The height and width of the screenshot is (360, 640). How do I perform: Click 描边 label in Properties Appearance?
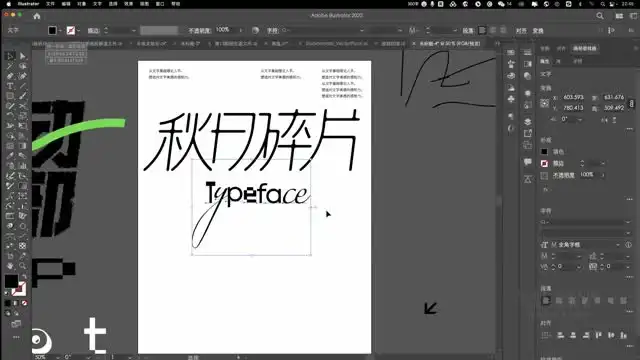(558, 163)
